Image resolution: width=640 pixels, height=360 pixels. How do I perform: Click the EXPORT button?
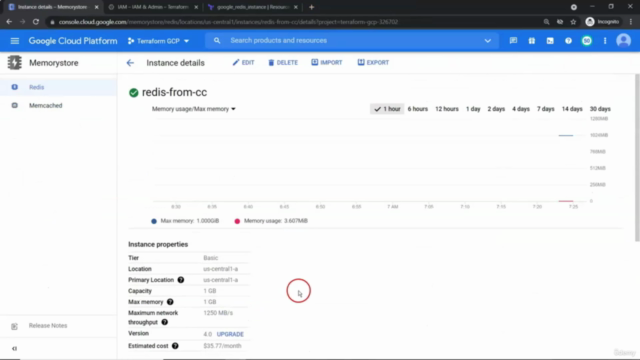[x=373, y=62]
